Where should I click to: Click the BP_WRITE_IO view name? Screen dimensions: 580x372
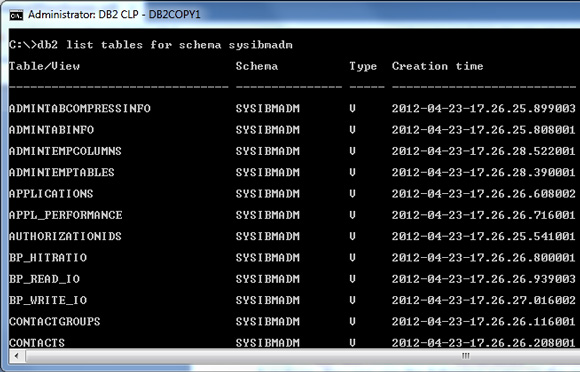[48, 300]
